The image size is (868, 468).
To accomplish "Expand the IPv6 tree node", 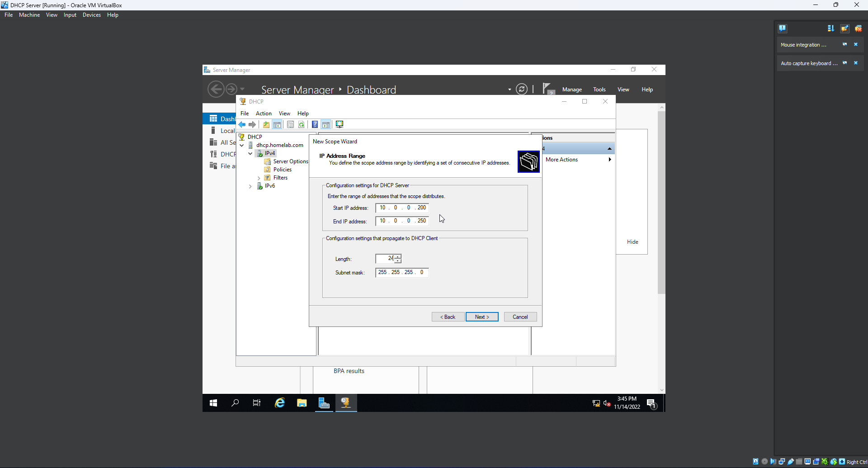I will (250, 186).
